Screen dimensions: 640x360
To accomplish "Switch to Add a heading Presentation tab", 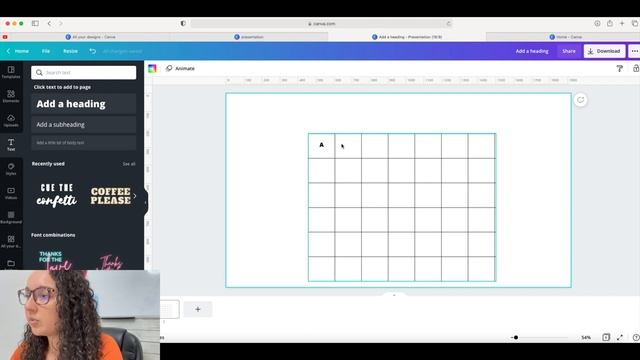I will [x=407, y=37].
